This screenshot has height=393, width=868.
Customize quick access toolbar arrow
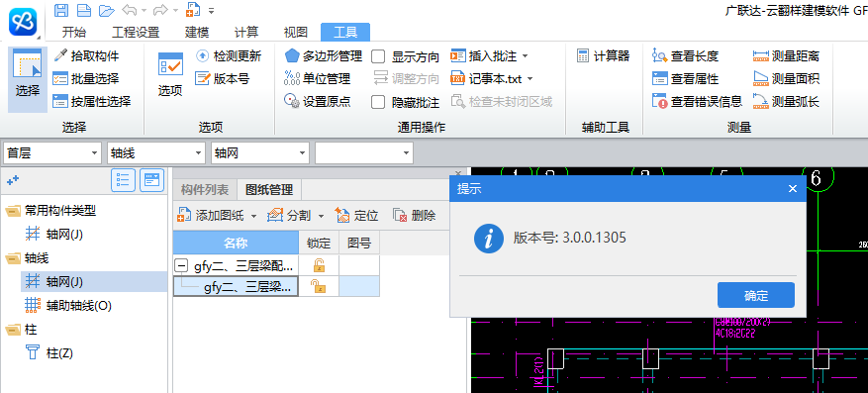(212, 11)
